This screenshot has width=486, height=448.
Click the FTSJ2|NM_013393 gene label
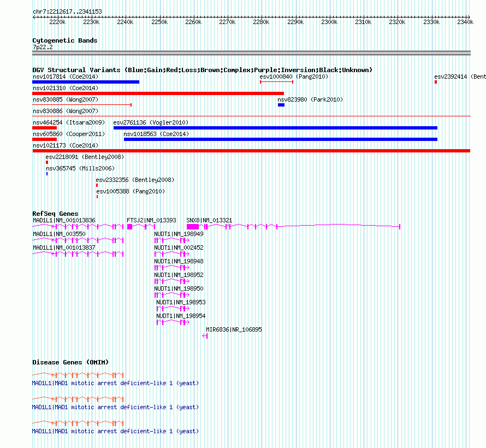pyautogui.click(x=151, y=220)
